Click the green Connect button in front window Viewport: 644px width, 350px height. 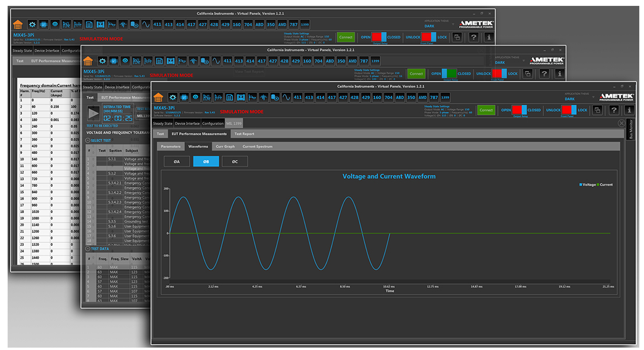tap(486, 110)
